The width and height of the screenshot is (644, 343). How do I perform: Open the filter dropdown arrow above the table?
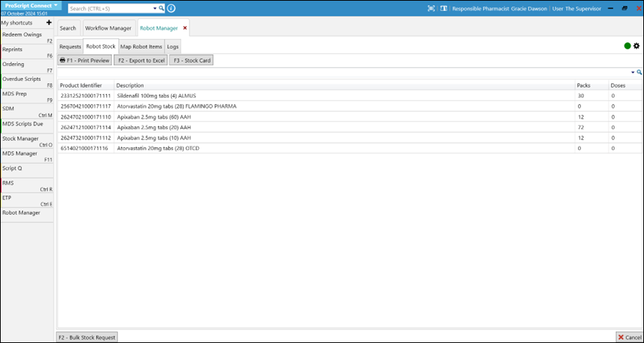click(633, 72)
